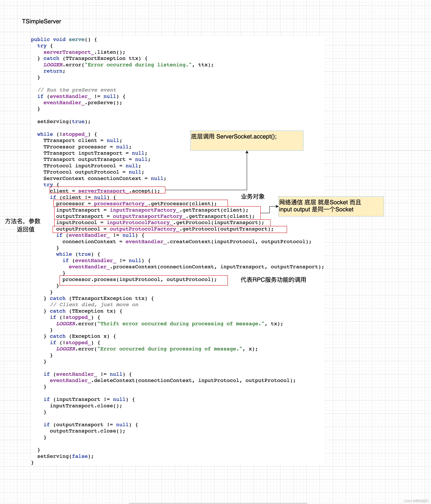Click the 'eventHandler_.processContext(...)' line
This screenshot has height=504, width=431.
(196, 267)
